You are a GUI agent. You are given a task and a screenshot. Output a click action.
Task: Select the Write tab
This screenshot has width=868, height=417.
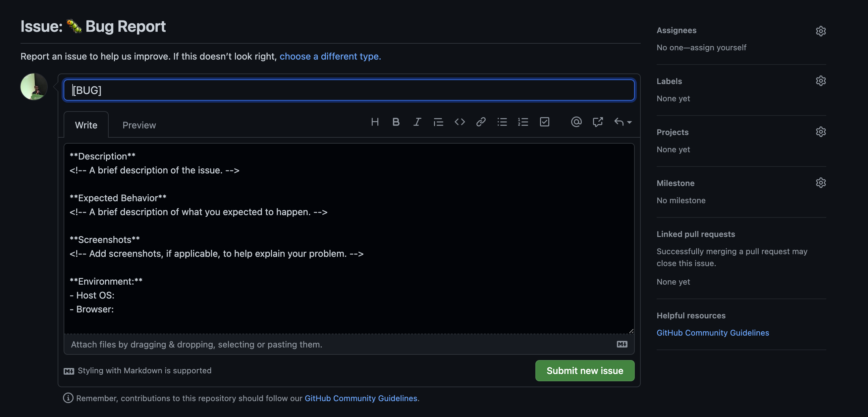pos(86,125)
